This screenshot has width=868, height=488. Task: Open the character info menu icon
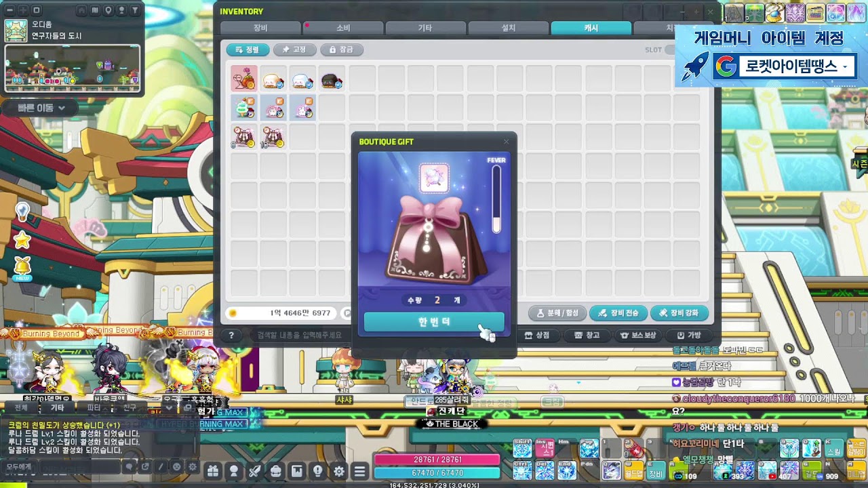point(234,471)
